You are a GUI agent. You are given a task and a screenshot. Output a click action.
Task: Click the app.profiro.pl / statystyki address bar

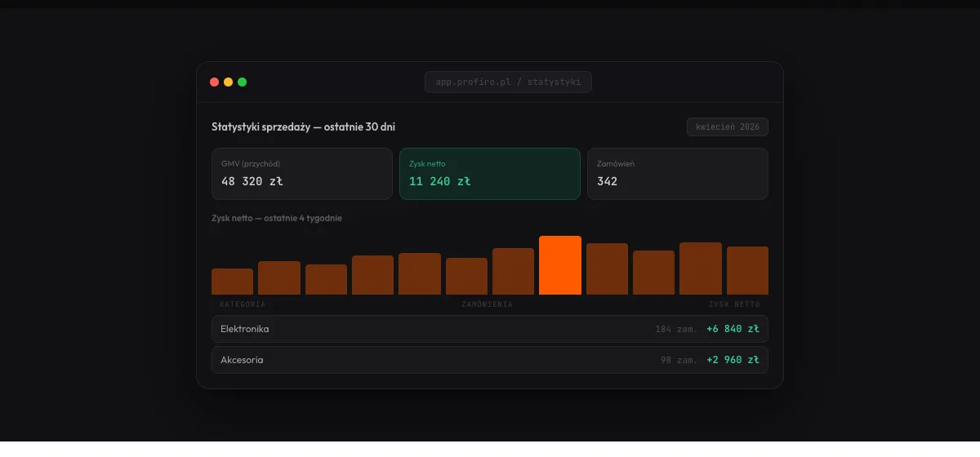pyautogui.click(x=508, y=82)
